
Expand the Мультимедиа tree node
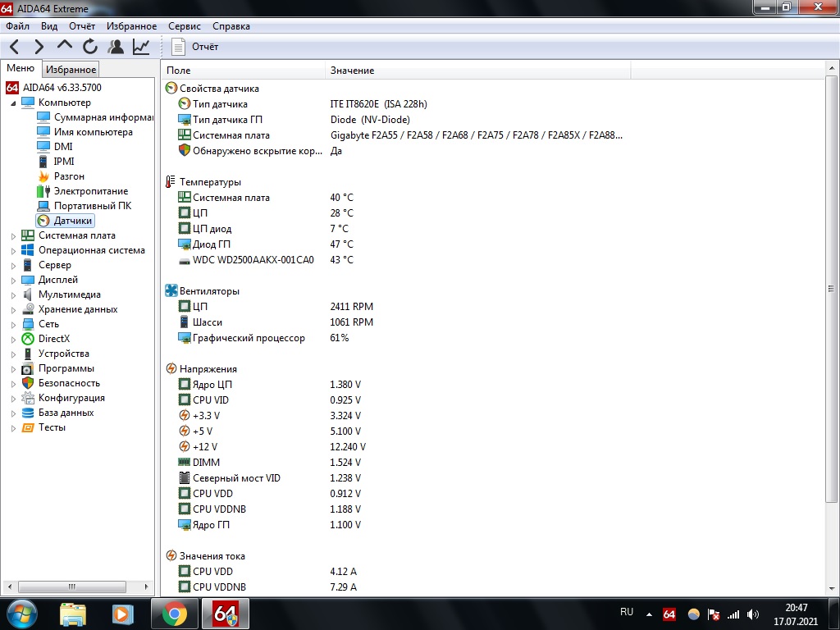(x=13, y=295)
